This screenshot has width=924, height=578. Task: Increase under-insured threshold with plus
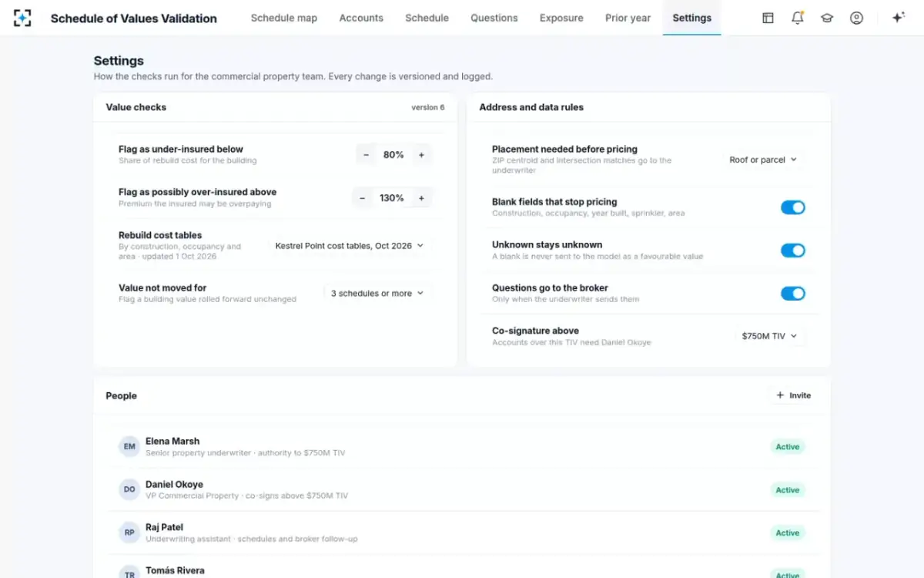421,155
